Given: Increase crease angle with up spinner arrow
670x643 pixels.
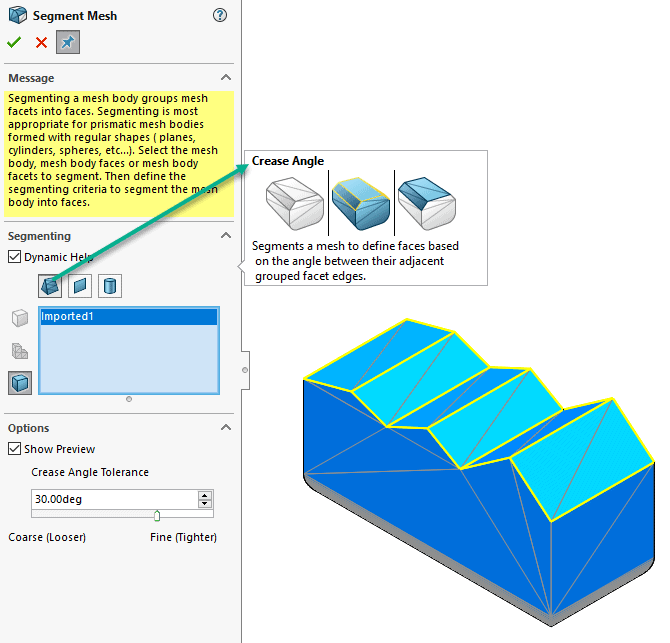Looking at the screenshot, I should click(205, 495).
